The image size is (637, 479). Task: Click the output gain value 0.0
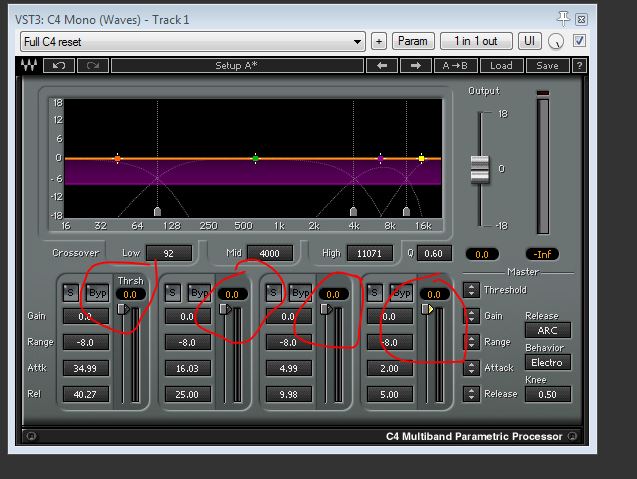[x=482, y=254]
